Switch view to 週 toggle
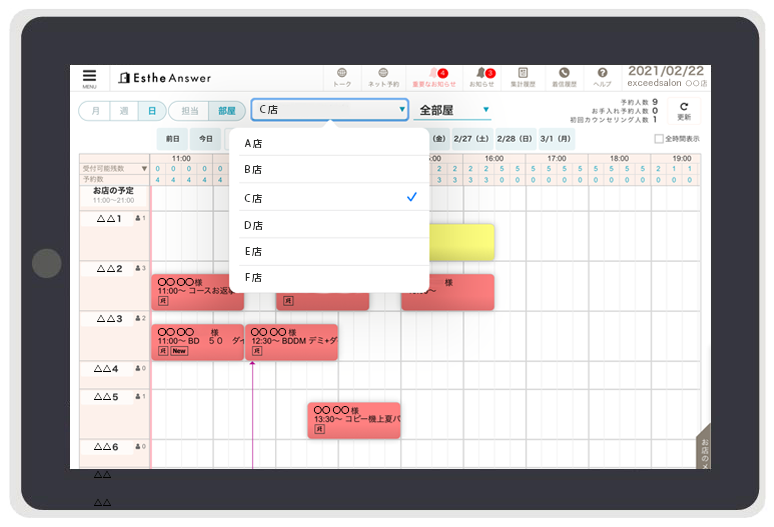Screen dimensions: 774x527 point(123,111)
